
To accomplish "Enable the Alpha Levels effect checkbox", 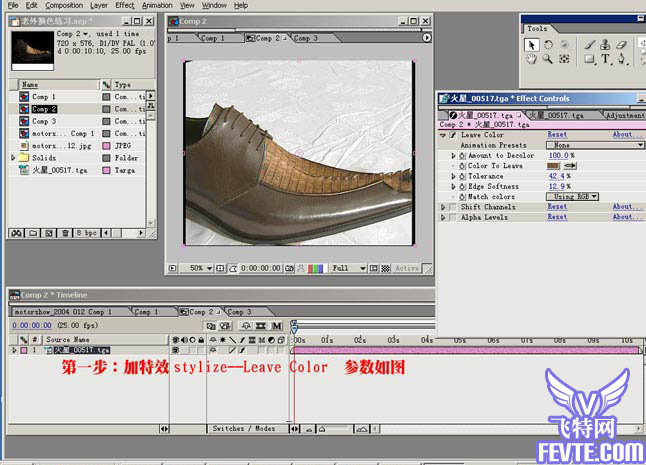I will point(453,217).
